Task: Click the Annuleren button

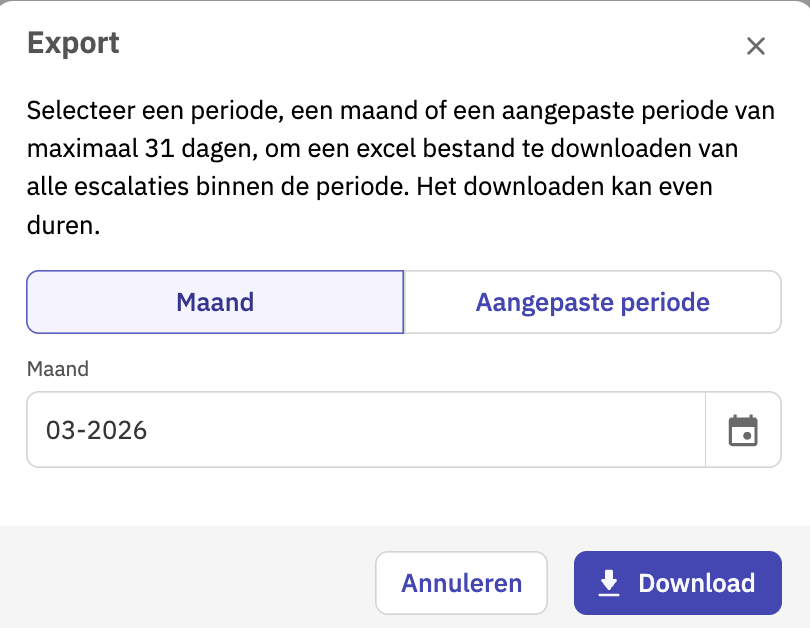Action: point(461,583)
